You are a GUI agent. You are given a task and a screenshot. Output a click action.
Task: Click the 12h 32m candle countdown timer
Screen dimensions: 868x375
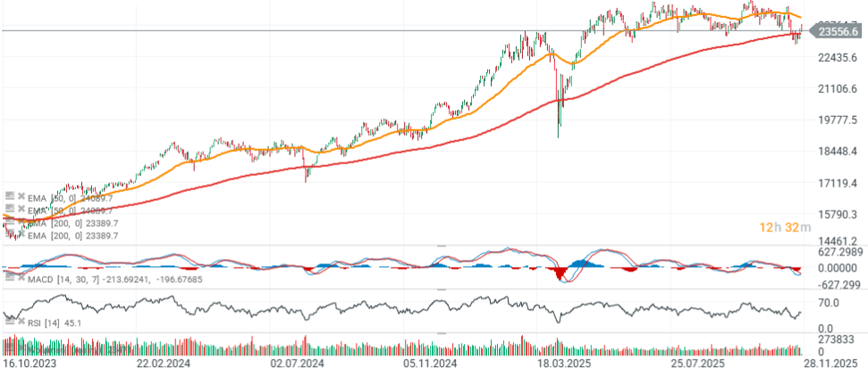(x=784, y=229)
